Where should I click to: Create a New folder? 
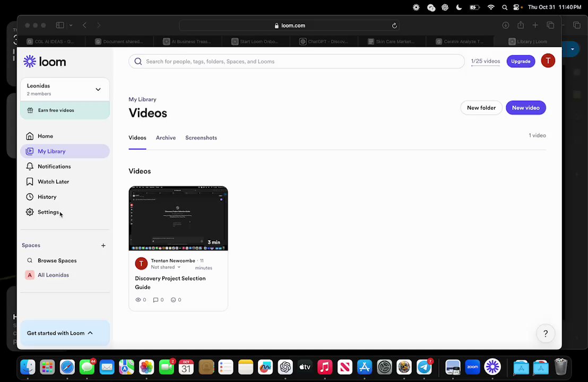pos(481,108)
